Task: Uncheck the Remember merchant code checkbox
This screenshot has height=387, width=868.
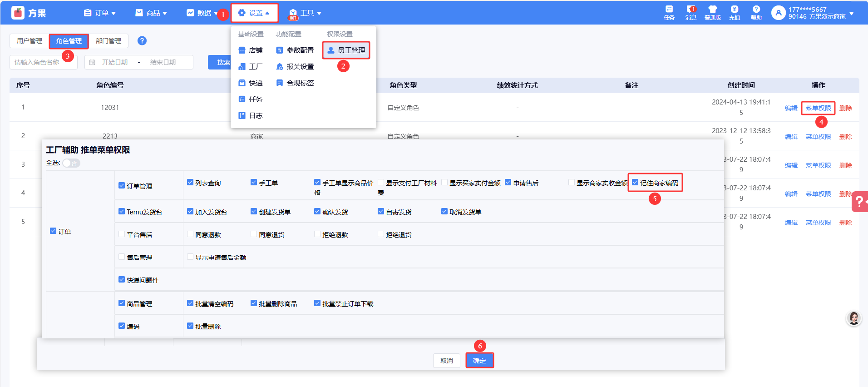Action: (635, 183)
